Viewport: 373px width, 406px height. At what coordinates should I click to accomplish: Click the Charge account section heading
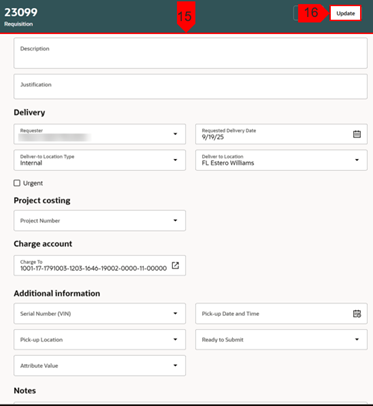43,244
